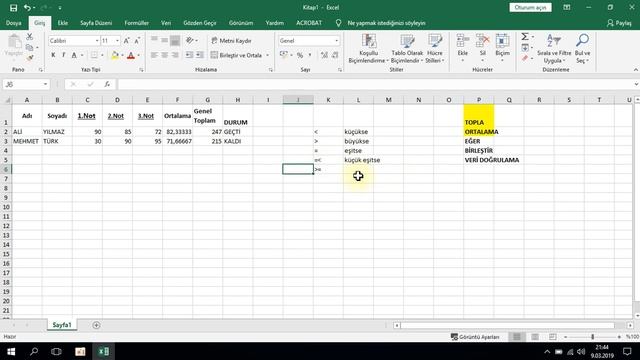The image size is (640, 360).
Task: Add a new sheet with plus button
Action: [x=96, y=325]
